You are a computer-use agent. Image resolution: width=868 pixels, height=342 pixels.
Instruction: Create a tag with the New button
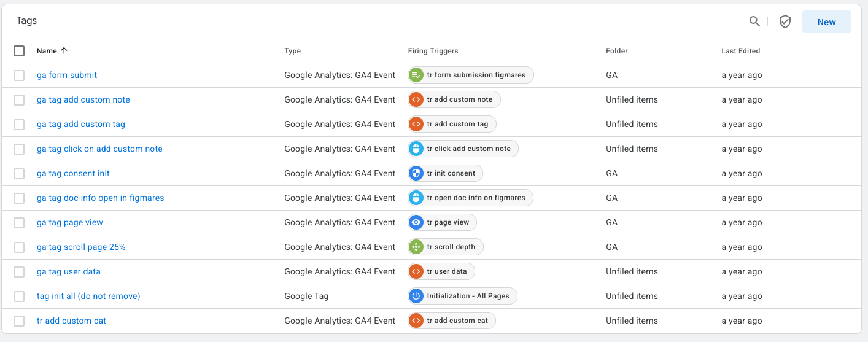[826, 21]
